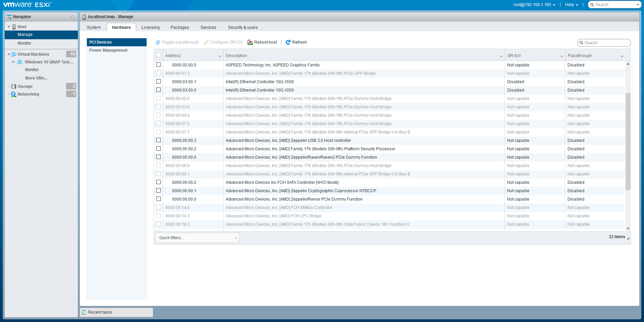The image size is (644, 322).
Task: Switch to the Security & users tab
Action: 243,28
